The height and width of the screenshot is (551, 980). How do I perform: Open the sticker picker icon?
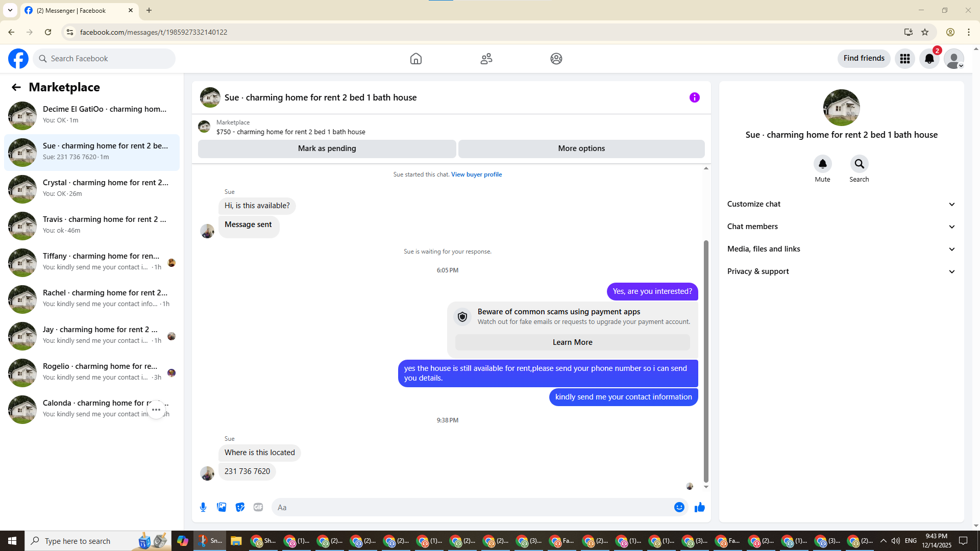[x=240, y=507]
